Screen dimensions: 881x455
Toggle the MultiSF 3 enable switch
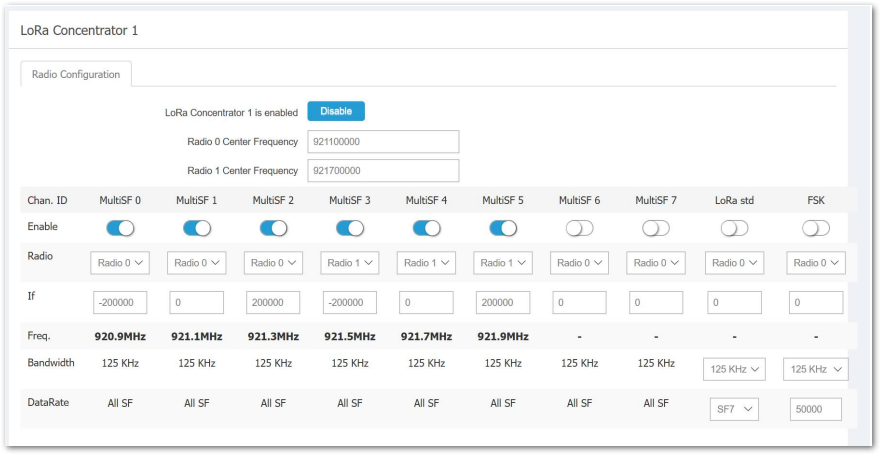click(x=349, y=228)
